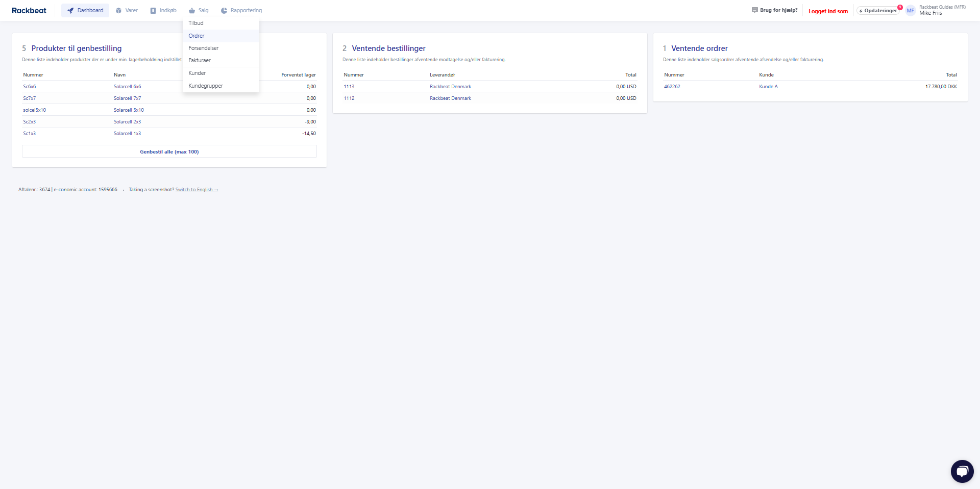Open the Dashboard tab
Screen dimensions: 980x489
click(85, 11)
